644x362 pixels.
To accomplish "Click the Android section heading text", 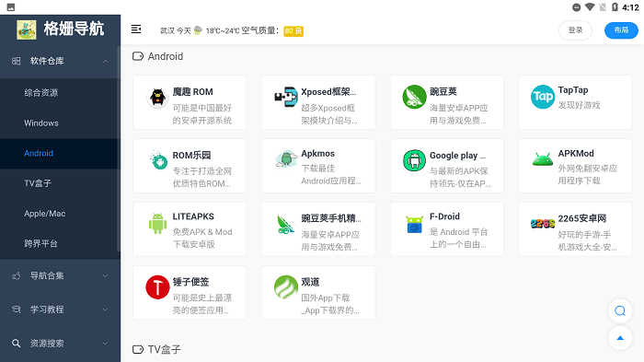I will click(166, 56).
